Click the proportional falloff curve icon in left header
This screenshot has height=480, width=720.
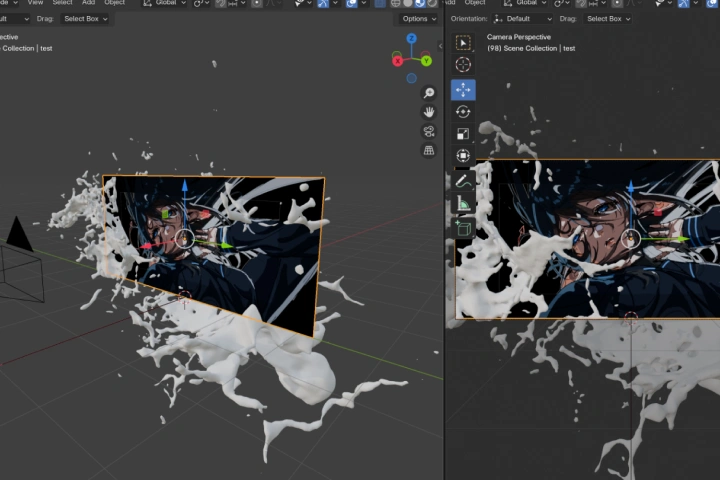click(x=271, y=4)
